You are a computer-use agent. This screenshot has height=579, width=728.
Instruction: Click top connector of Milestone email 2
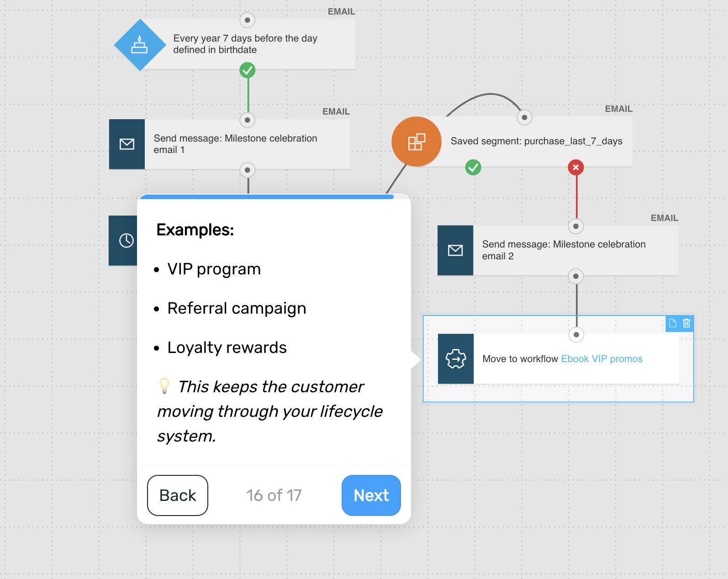tap(576, 226)
